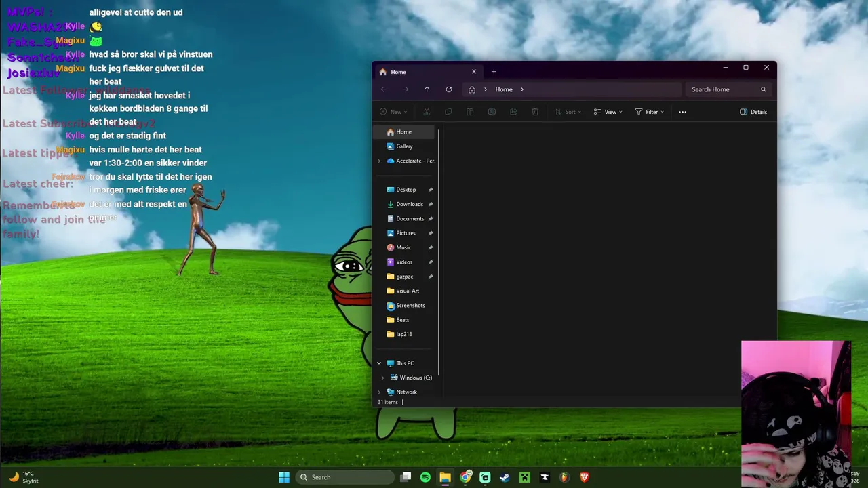868x488 pixels.
Task: Open the Windows Start menu
Action: pos(284,477)
